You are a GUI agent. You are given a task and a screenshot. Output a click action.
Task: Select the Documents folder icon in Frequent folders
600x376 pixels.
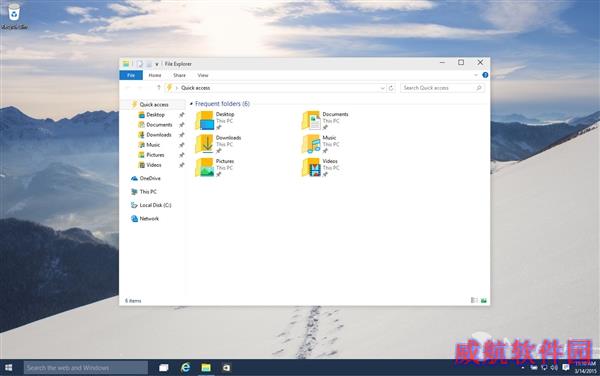click(x=311, y=120)
